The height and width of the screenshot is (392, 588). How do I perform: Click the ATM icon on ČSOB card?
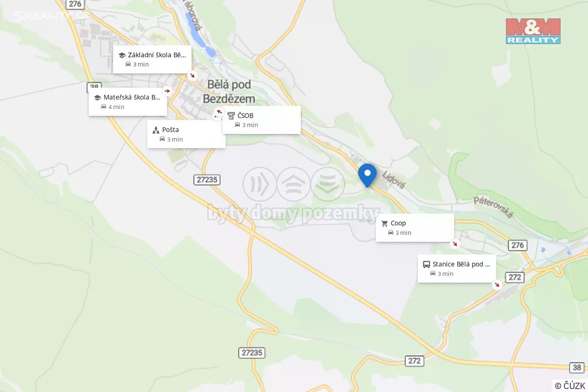click(x=231, y=116)
